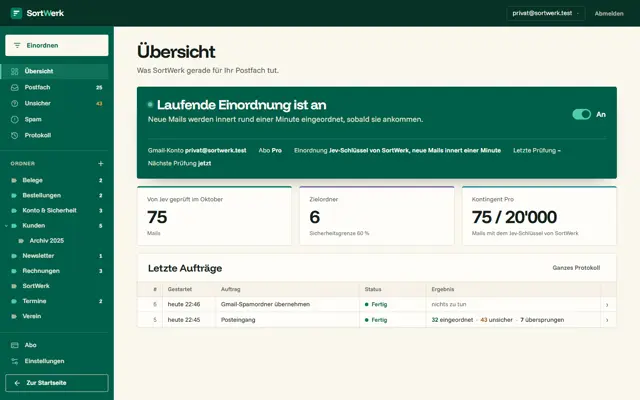Click the Kontingent Pro card
Viewport: 640px width, 400px height.
point(539,216)
